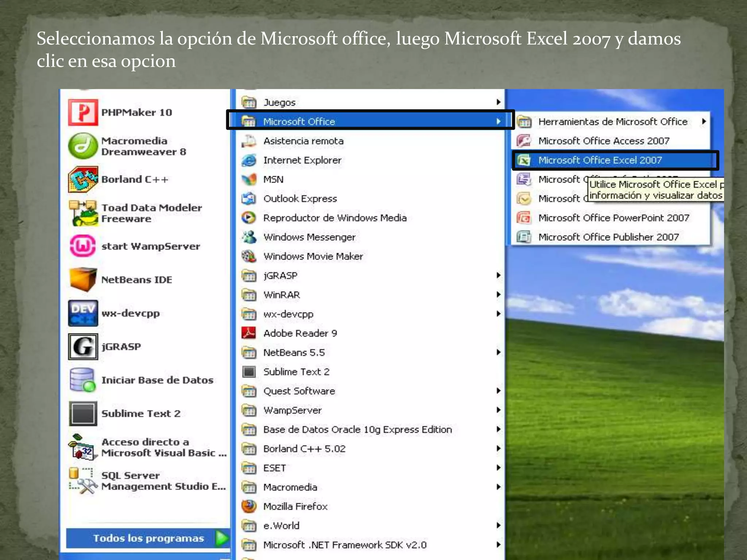Click Mozilla Firefox icon

[249, 506]
